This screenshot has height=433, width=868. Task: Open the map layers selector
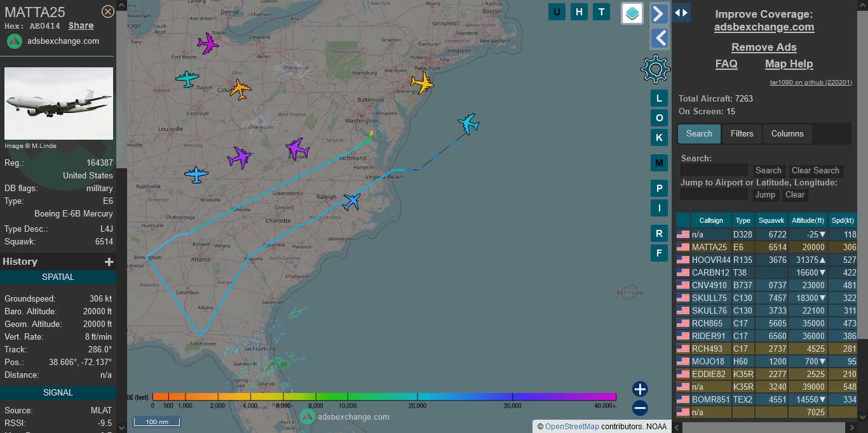pos(632,13)
